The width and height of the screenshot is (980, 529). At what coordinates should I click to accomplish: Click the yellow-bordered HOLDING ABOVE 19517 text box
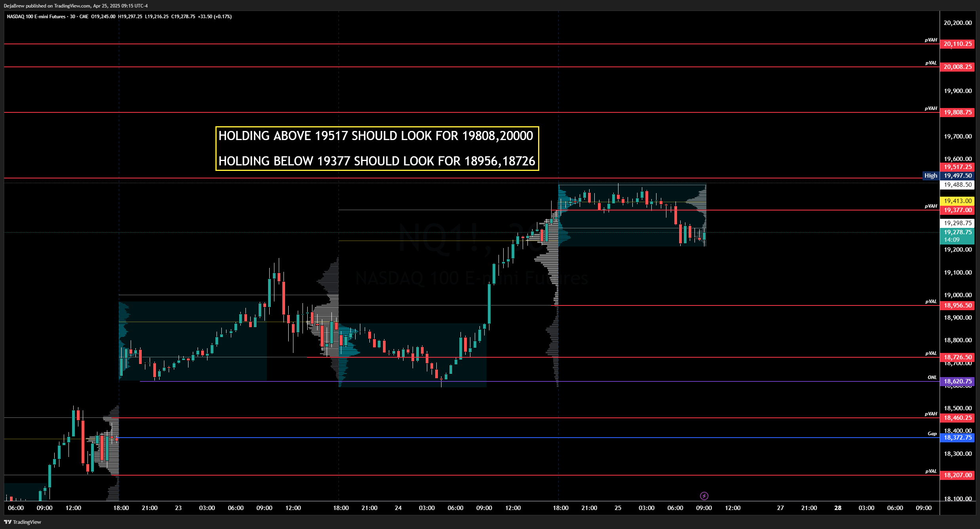point(377,148)
